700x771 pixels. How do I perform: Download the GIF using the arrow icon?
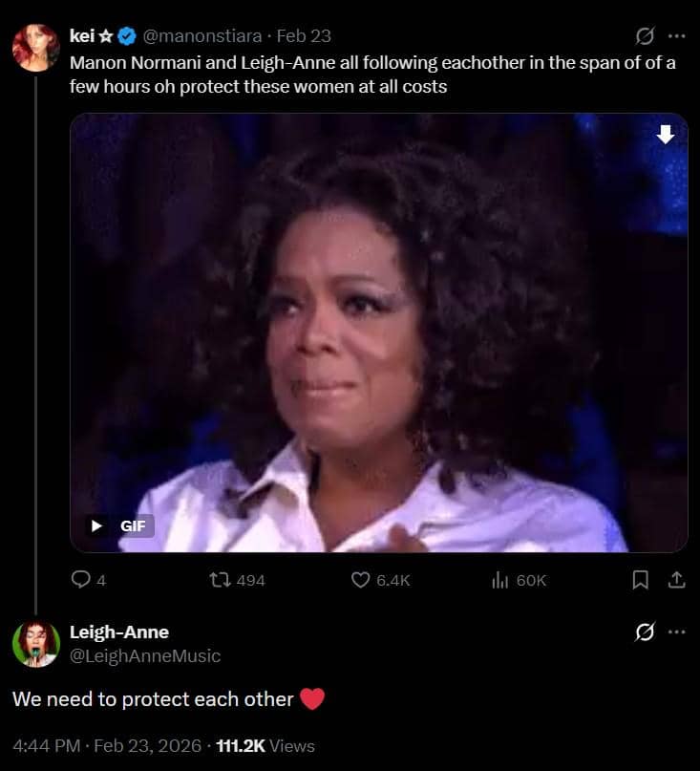click(666, 136)
